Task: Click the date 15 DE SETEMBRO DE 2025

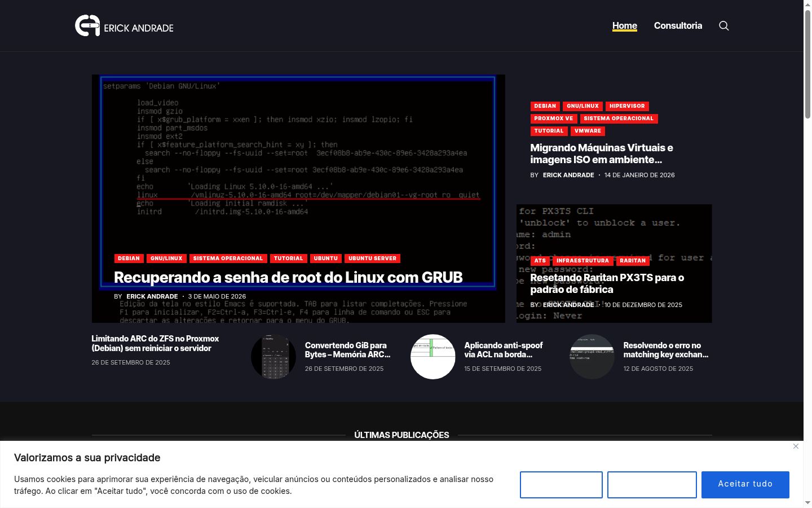Action: tap(503, 369)
